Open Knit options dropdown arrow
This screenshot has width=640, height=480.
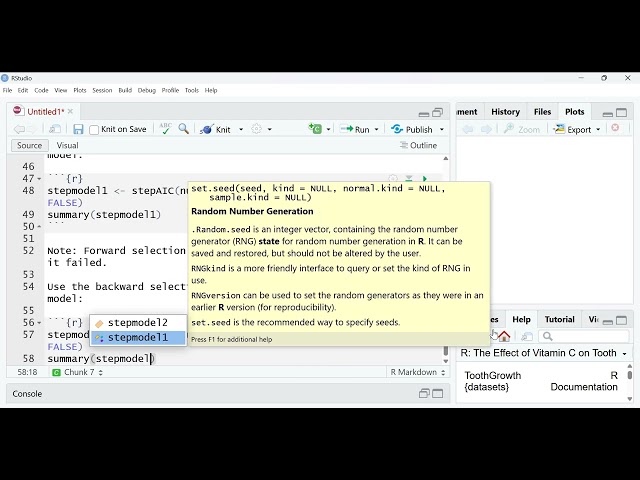click(x=241, y=129)
